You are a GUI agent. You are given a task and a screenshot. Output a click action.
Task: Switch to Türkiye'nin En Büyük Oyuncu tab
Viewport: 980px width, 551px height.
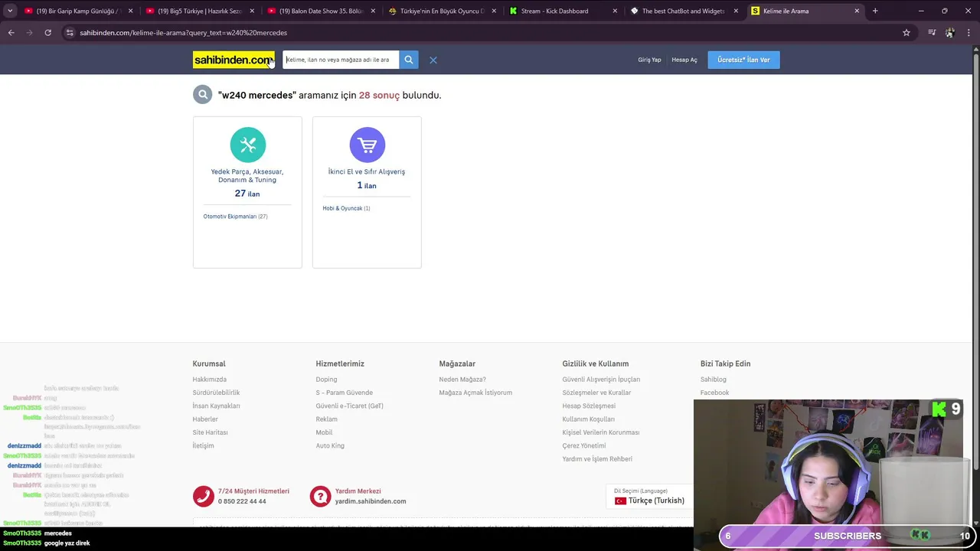[x=443, y=11]
